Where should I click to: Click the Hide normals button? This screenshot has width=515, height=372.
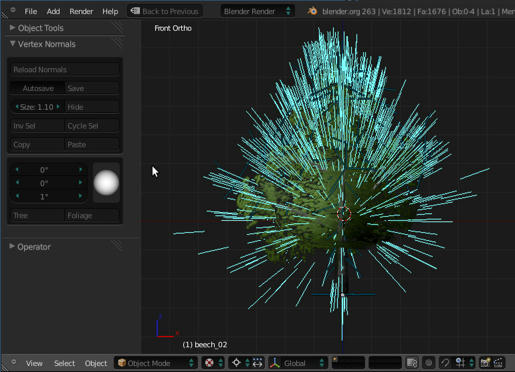(x=92, y=107)
